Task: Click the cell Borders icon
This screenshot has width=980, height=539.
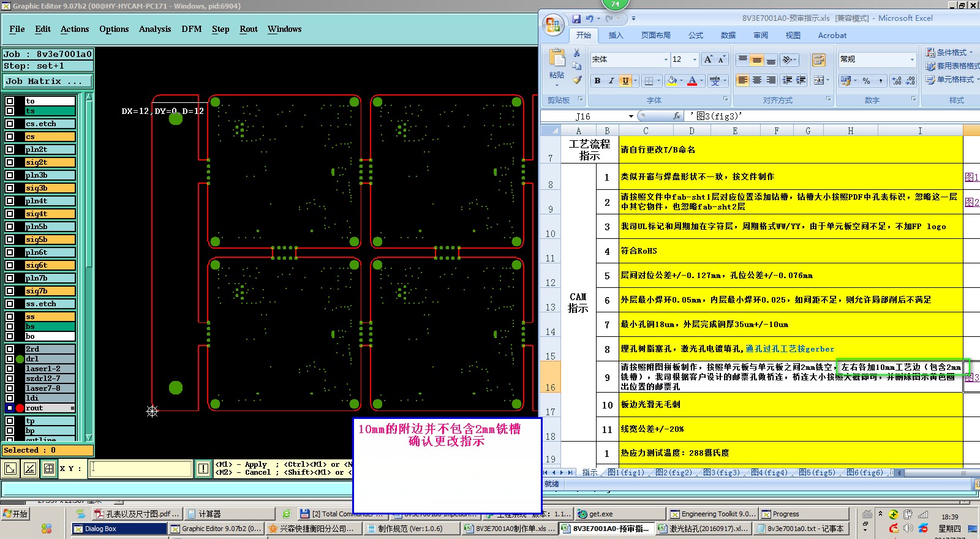Action: pyautogui.click(x=649, y=80)
